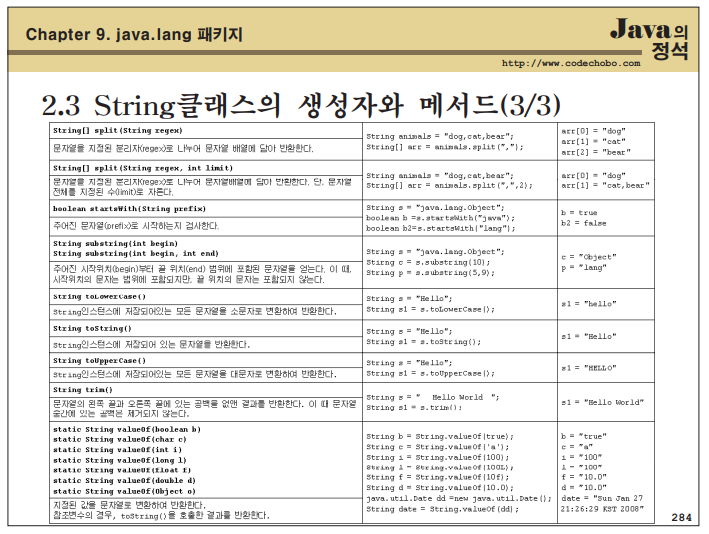Click example 'boolean b =s.startsWith("java");'
Screen dimensions: 709x534
pos(440,218)
